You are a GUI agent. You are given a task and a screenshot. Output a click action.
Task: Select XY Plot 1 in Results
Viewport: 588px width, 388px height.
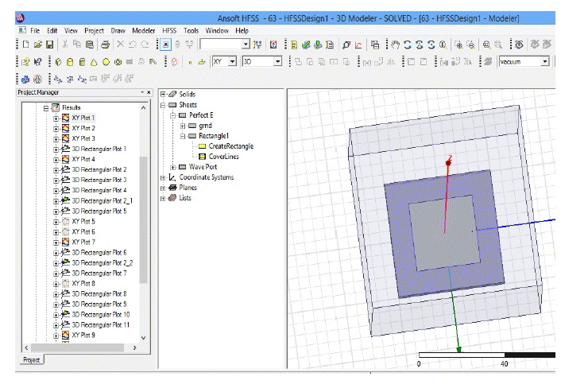pos(83,118)
